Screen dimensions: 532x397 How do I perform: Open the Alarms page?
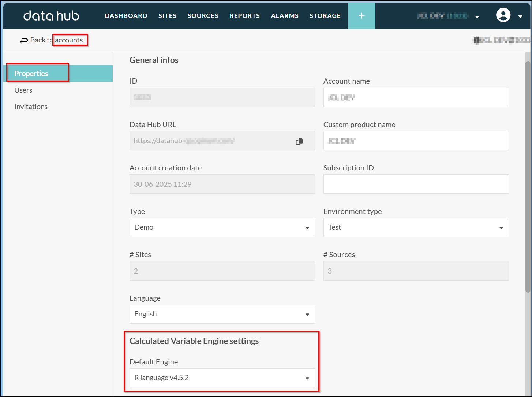[285, 16]
